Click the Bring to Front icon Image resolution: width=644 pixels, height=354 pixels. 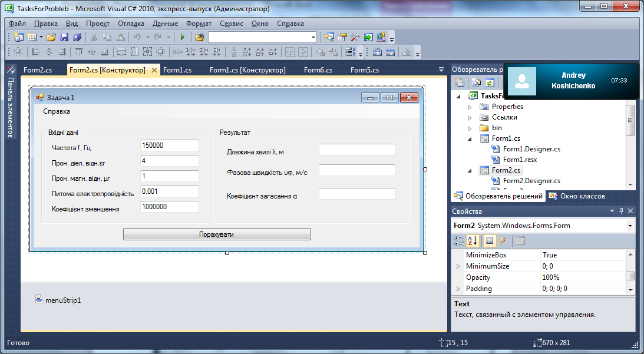tap(320, 52)
